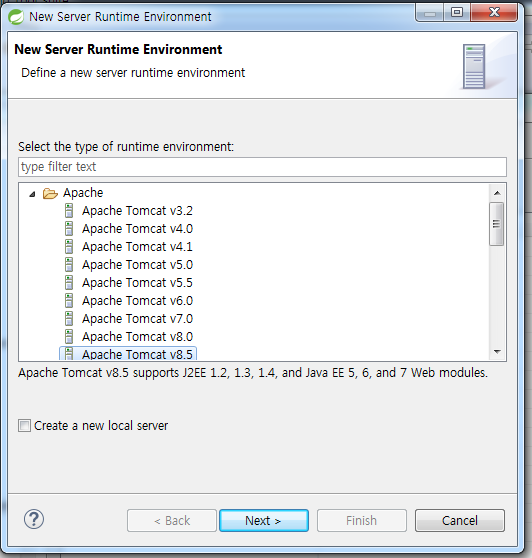Select Apache Tomcat v4.0 entry

(x=137, y=228)
